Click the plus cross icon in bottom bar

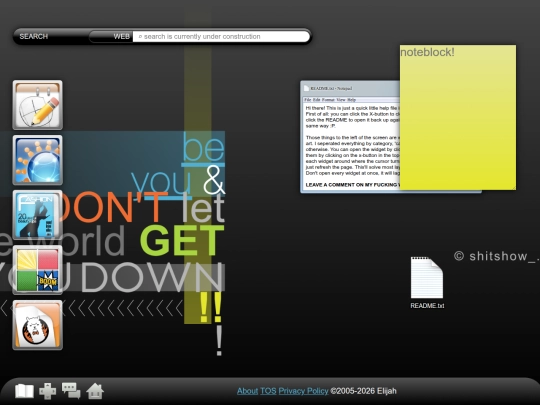click(x=48, y=391)
